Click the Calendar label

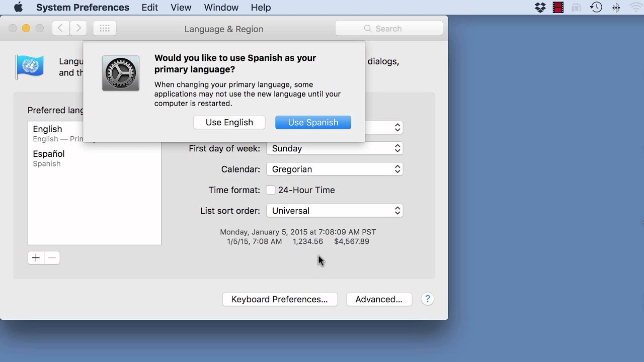[x=240, y=169]
